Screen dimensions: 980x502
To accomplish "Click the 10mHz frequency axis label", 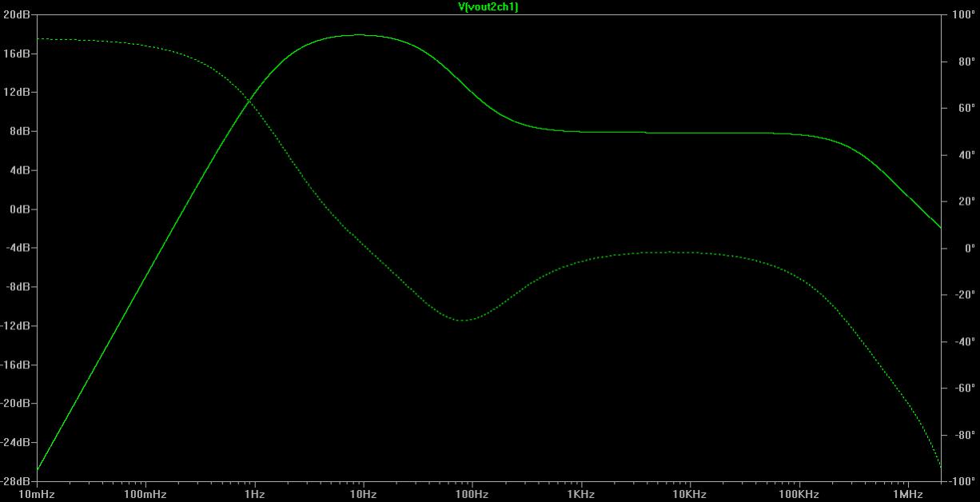I will point(37,495).
